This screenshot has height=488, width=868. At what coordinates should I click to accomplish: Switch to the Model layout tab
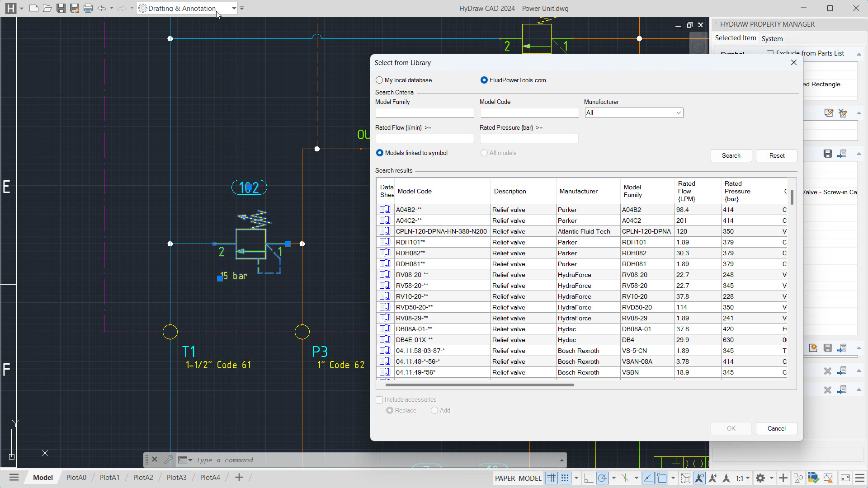click(43, 478)
